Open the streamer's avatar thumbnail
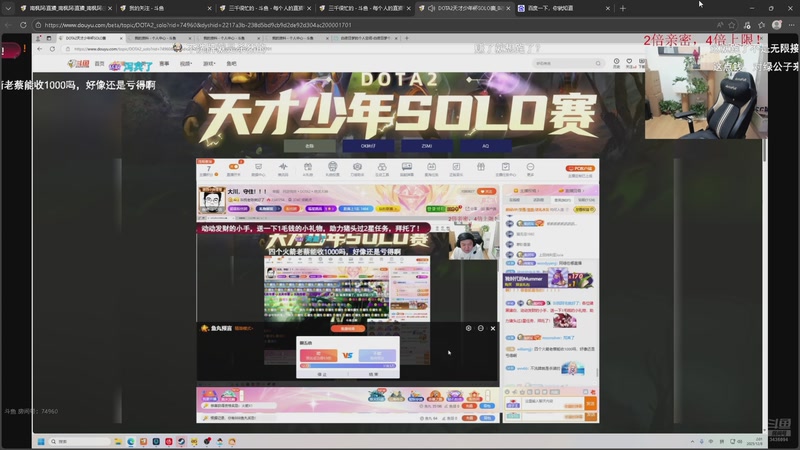The height and width of the screenshot is (450, 800). click(x=211, y=200)
